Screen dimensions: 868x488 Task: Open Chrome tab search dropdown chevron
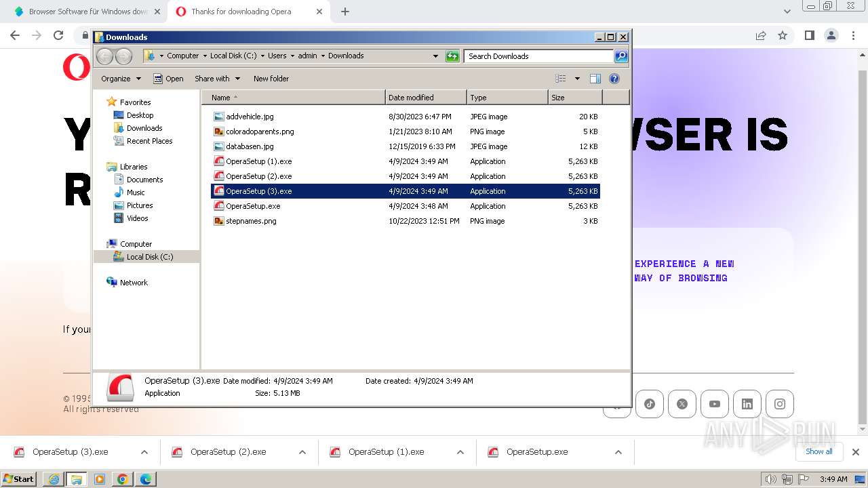click(787, 12)
